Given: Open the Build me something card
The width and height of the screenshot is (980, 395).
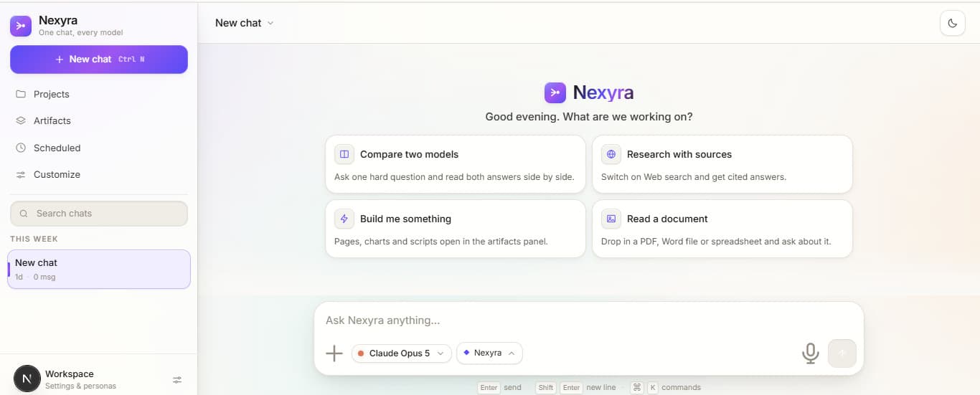Looking at the screenshot, I should [456, 229].
